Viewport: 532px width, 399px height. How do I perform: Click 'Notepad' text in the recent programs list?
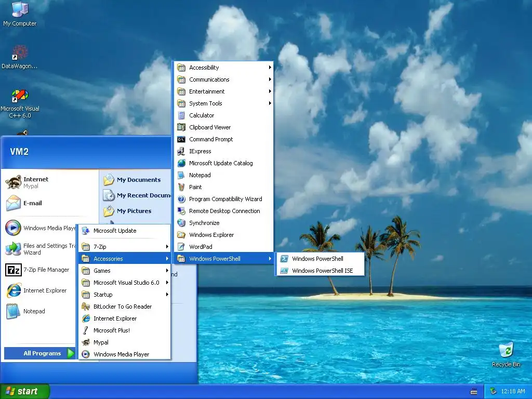(x=34, y=311)
